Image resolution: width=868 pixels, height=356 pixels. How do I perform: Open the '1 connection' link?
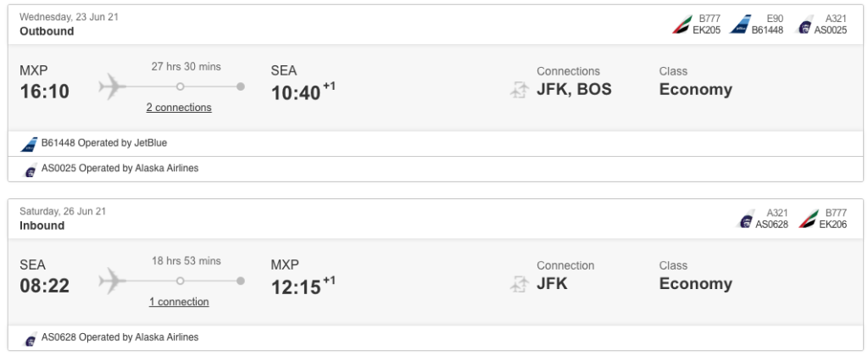(179, 302)
